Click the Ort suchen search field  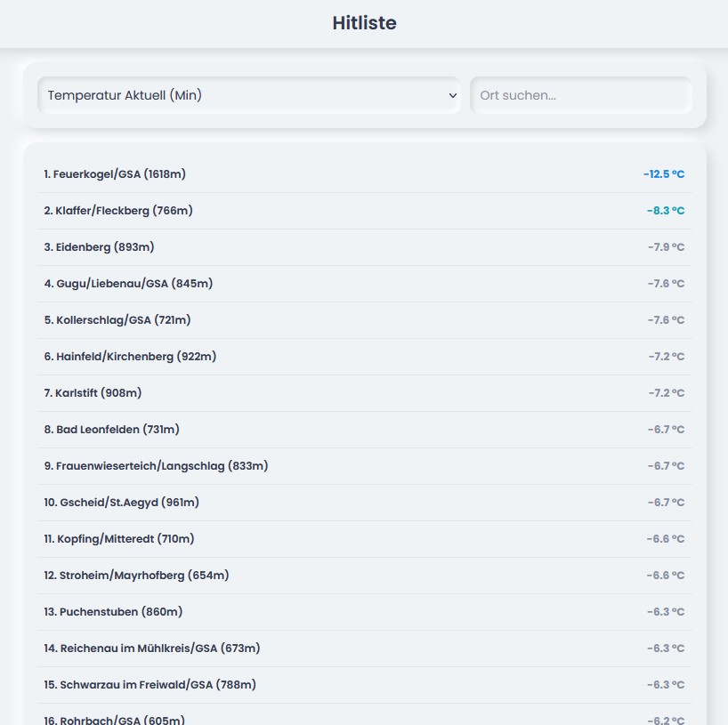pyautogui.click(x=580, y=95)
